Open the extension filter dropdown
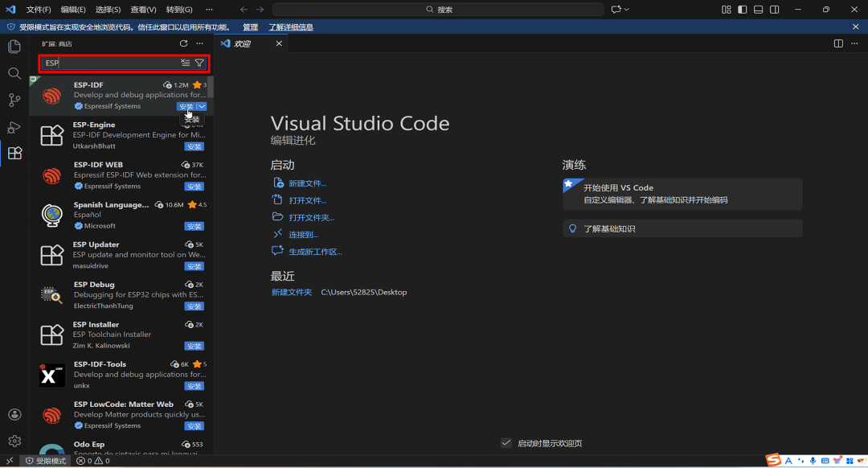Image resolution: width=868 pixels, height=468 pixels. coord(199,64)
